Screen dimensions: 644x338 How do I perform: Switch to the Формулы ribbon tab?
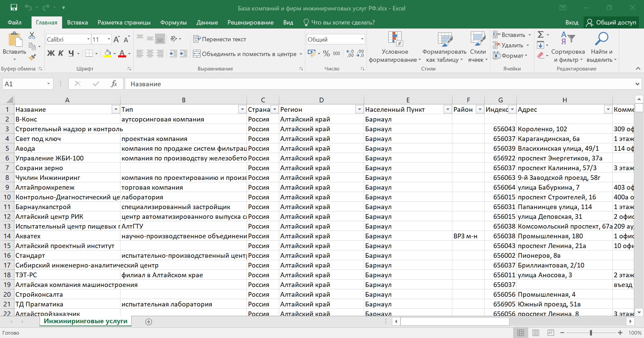click(173, 22)
